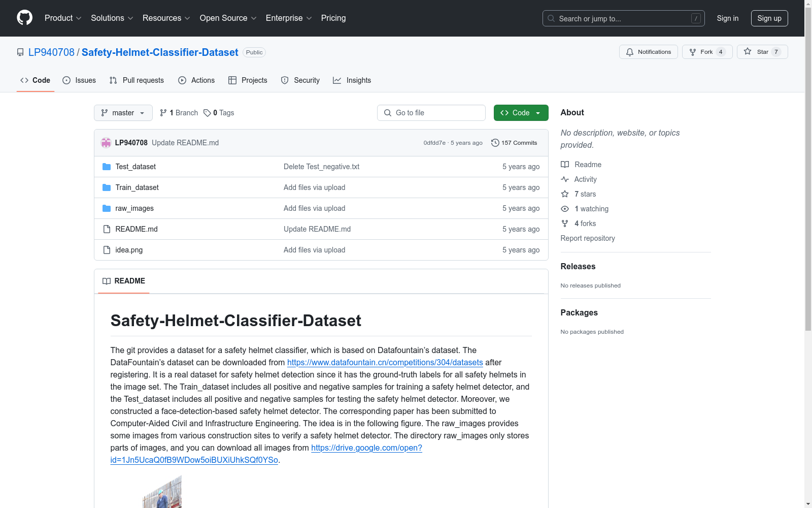Select the README tab in file viewer
Image resolution: width=812 pixels, height=508 pixels.
tap(124, 281)
